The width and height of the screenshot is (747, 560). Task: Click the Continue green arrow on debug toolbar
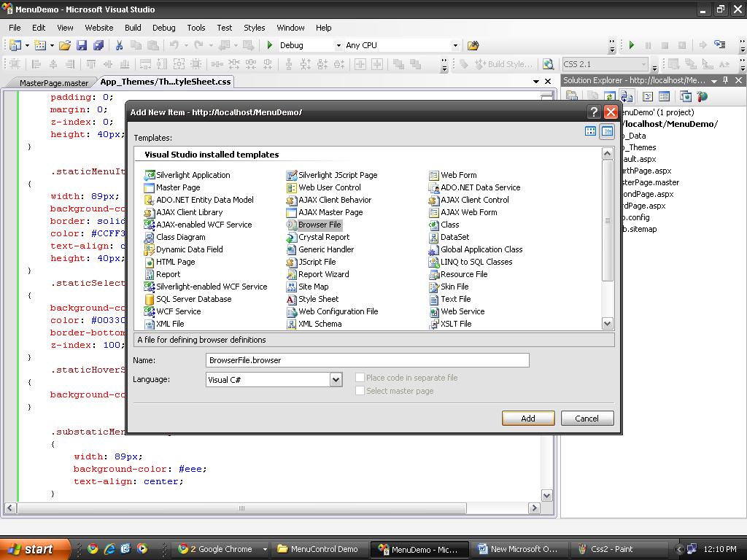(632, 45)
